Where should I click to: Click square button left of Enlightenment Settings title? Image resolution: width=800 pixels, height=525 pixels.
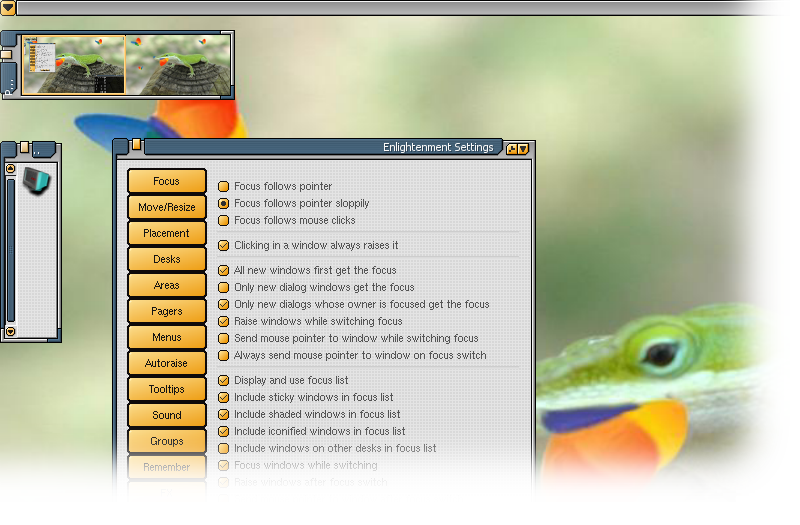136,144
